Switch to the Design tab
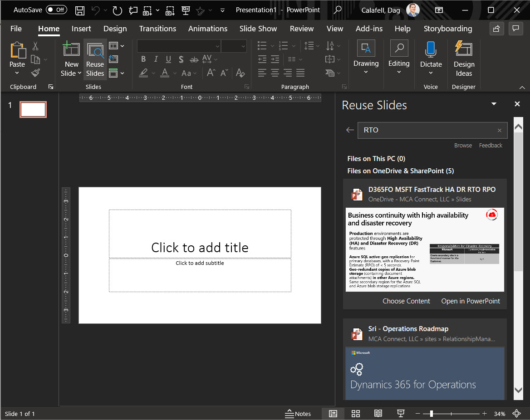The height and width of the screenshot is (420, 530). pos(115,29)
